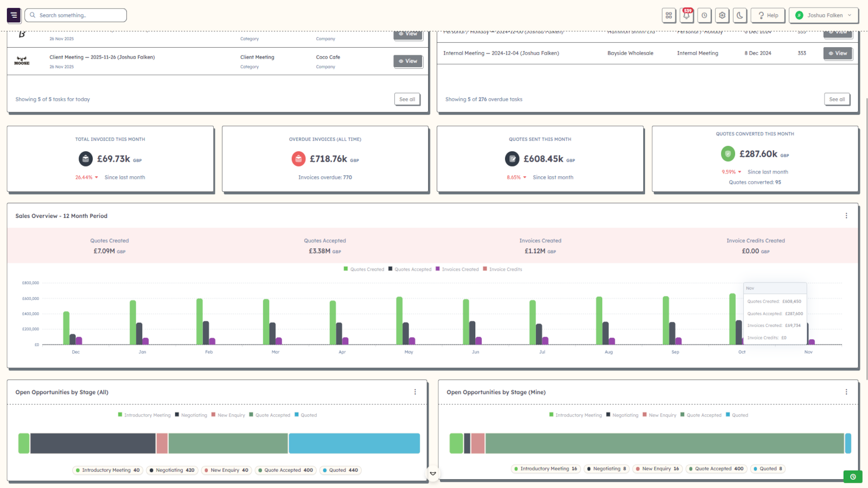Toggle the Invoice Credits legend item
This screenshot has width=868, height=488.
(502, 269)
